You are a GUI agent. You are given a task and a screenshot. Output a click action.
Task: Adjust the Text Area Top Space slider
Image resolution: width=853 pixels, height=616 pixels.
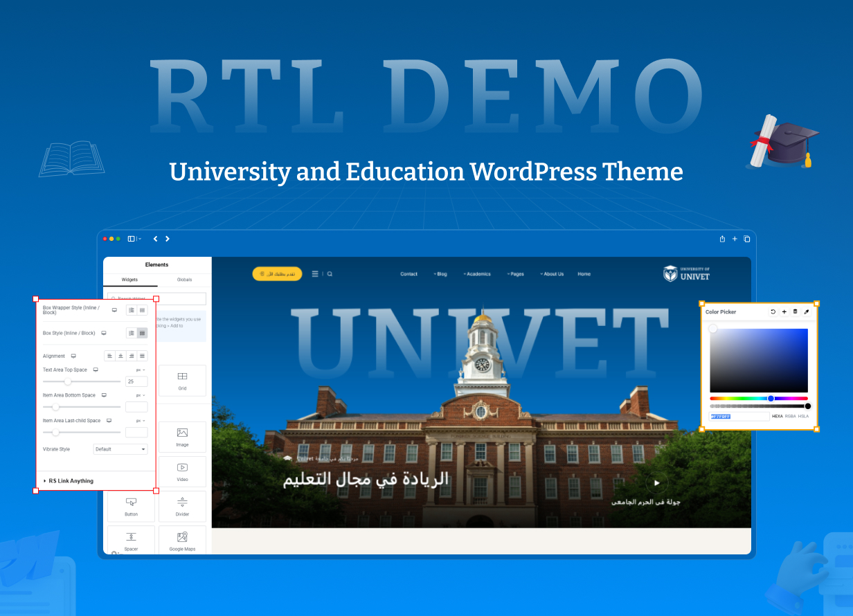pos(82,381)
